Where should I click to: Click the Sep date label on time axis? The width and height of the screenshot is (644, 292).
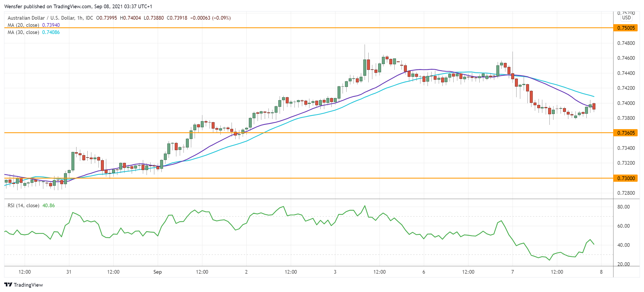tap(157, 272)
